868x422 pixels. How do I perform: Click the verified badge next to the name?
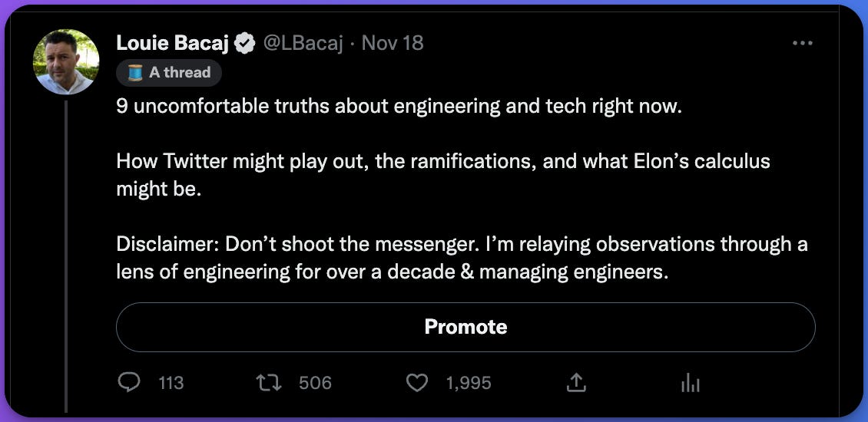(245, 44)
